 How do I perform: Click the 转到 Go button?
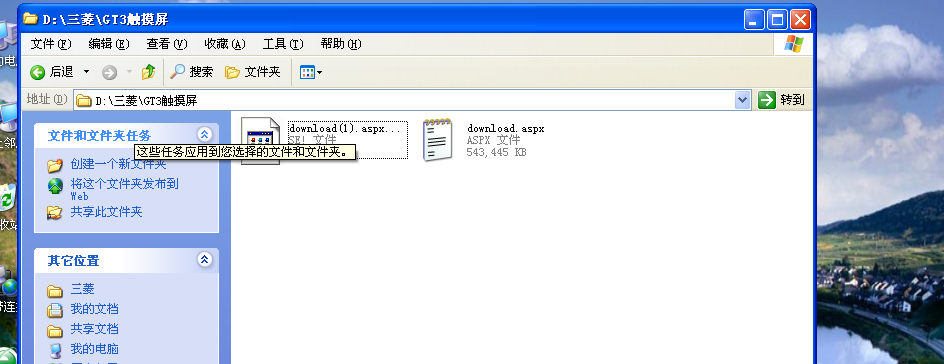coord(782,100)
